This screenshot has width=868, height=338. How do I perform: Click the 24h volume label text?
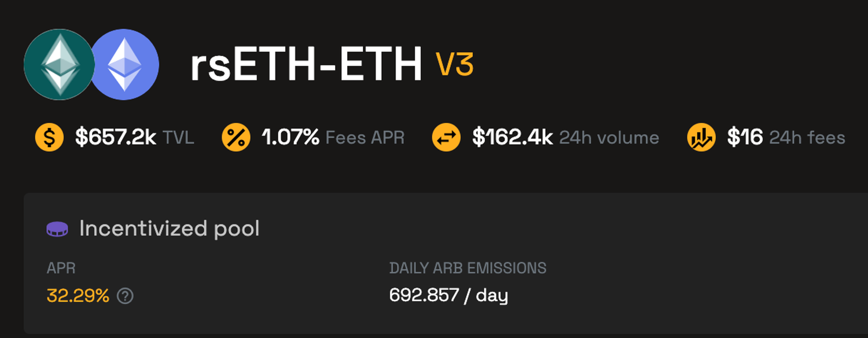point(609,138)
